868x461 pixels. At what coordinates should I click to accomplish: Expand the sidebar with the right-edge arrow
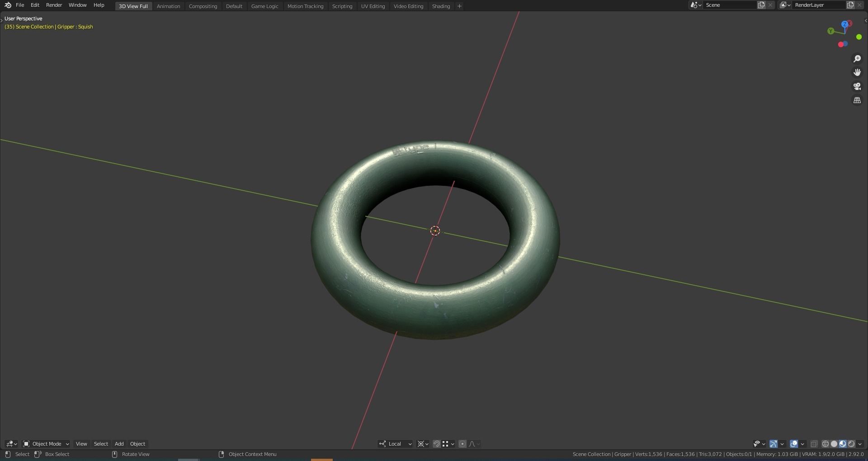(x=866, y=20)
